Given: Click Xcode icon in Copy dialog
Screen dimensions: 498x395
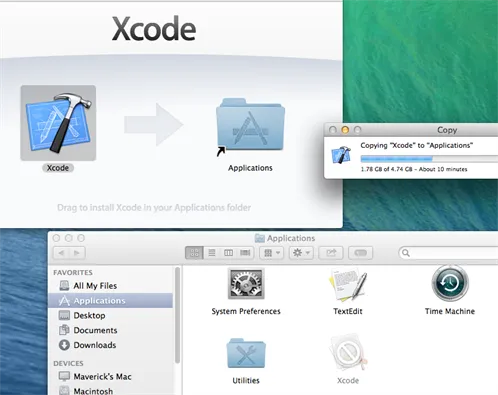Looking at the screenshot, I should [x=341, y=155].
